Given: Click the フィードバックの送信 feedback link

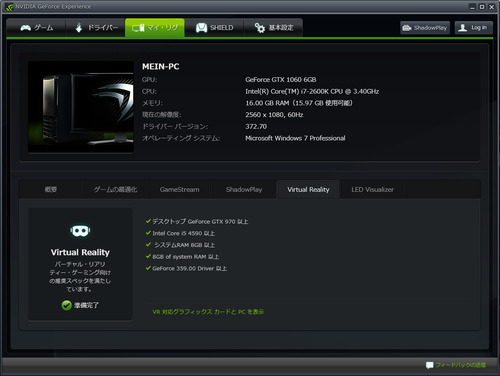Looking at the screenshot, I should pyautogui.click(x=461, y=365).
